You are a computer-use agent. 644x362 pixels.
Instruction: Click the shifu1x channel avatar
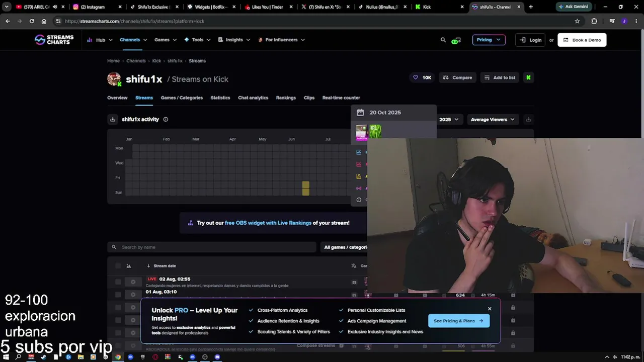pyautogui.click(x=114, y=79)
